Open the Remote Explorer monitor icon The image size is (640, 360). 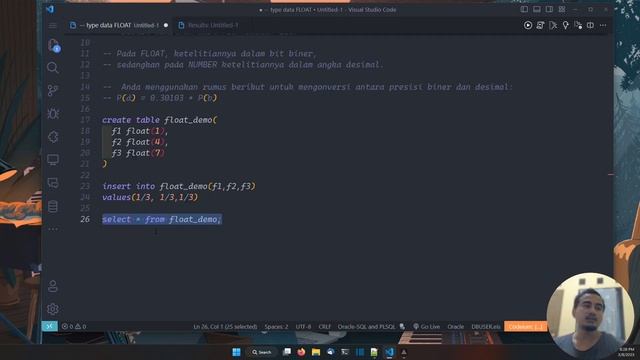tap(53, 160)
